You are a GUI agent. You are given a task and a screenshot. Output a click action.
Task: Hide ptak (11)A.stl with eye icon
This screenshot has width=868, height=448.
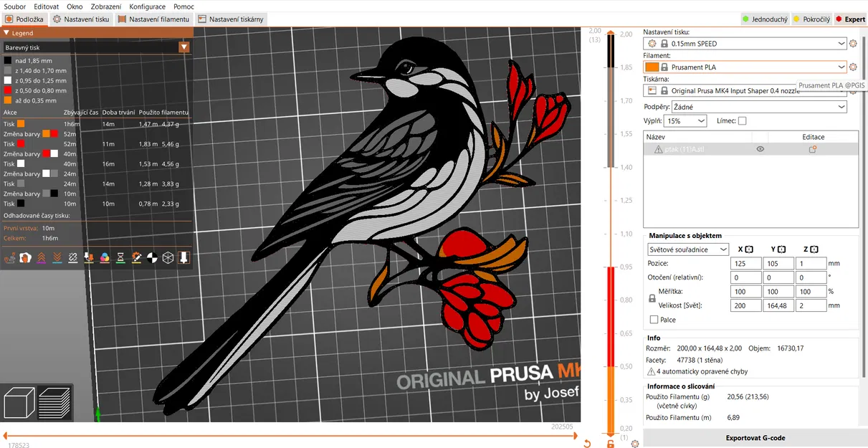(760, 149)
